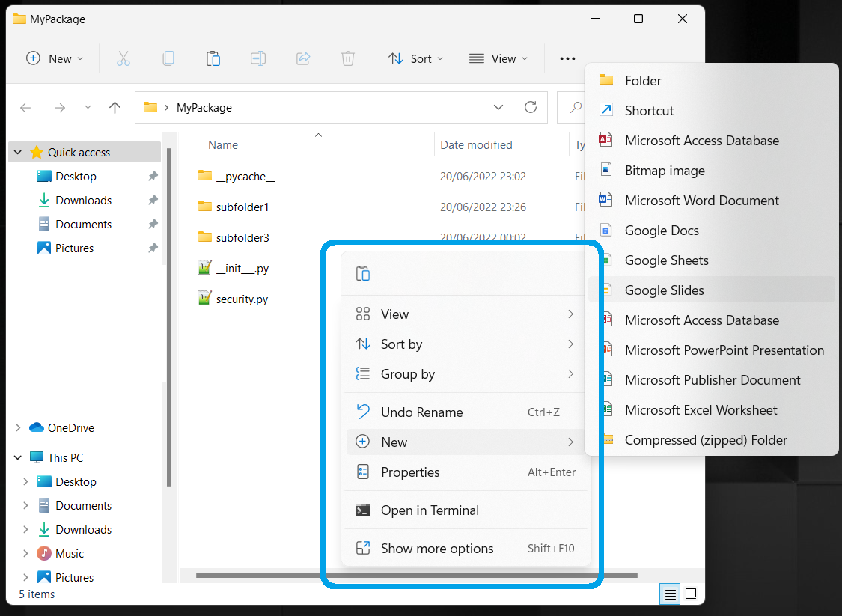Open the Sort dropdown in toolbar
This screenshot has height=616, width=842.
coord(416,58)
